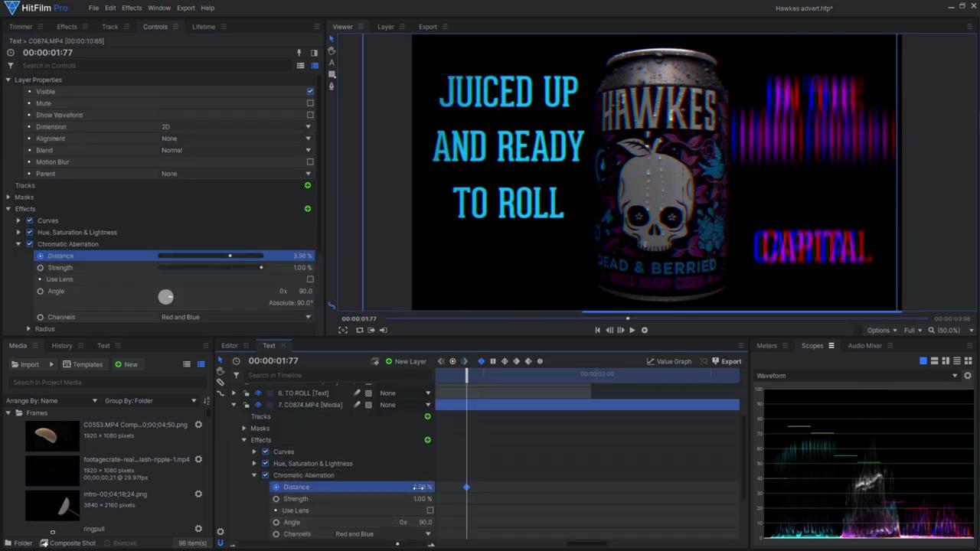Disable the Curves effect checkbox in Controls
Viewport: 980px width, 551px height.
pos(30,220)
